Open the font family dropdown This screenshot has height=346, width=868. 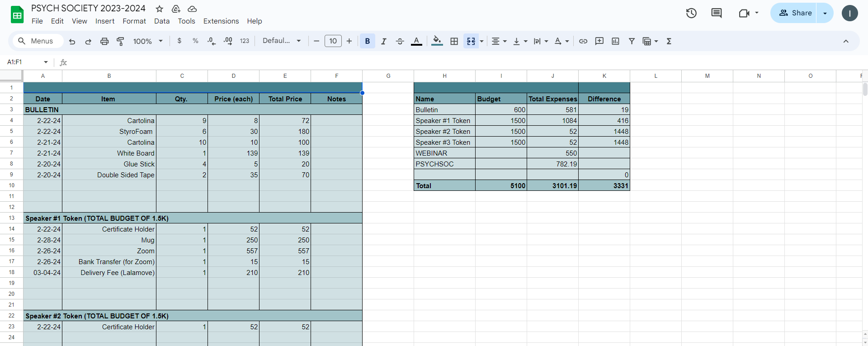click(282, 41)
